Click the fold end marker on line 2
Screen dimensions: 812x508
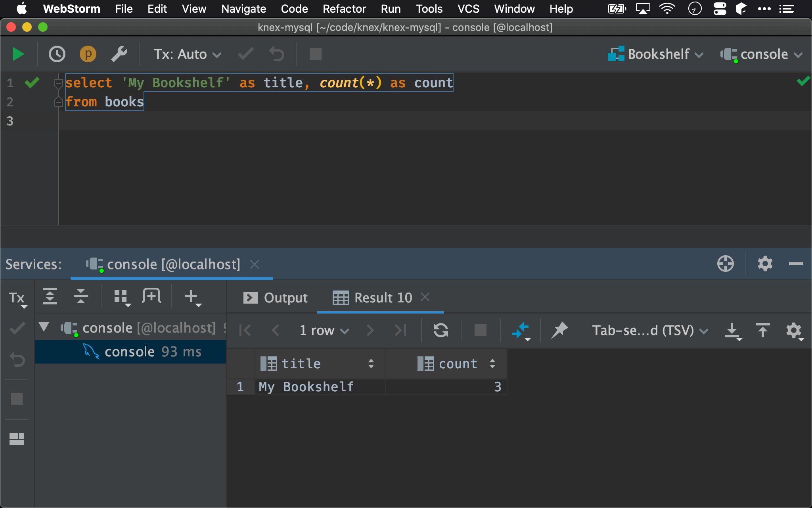(58, 102)
